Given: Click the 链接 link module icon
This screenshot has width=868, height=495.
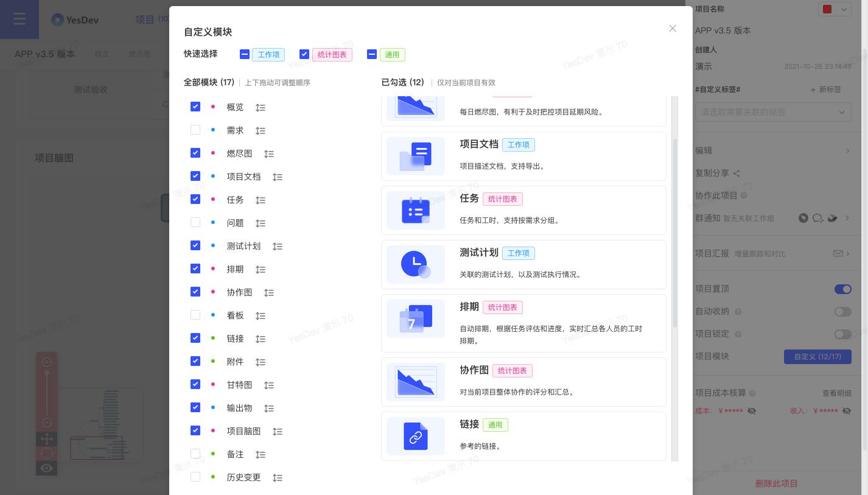Looking at the screenshot, I should pyautogui.click(x=416, y=436).
